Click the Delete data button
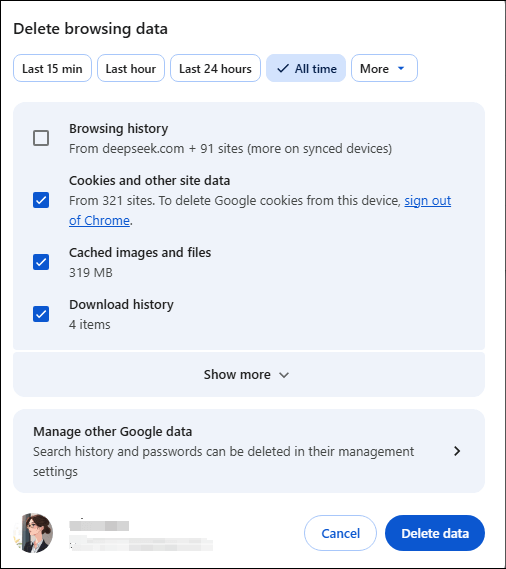 (435, 533)
